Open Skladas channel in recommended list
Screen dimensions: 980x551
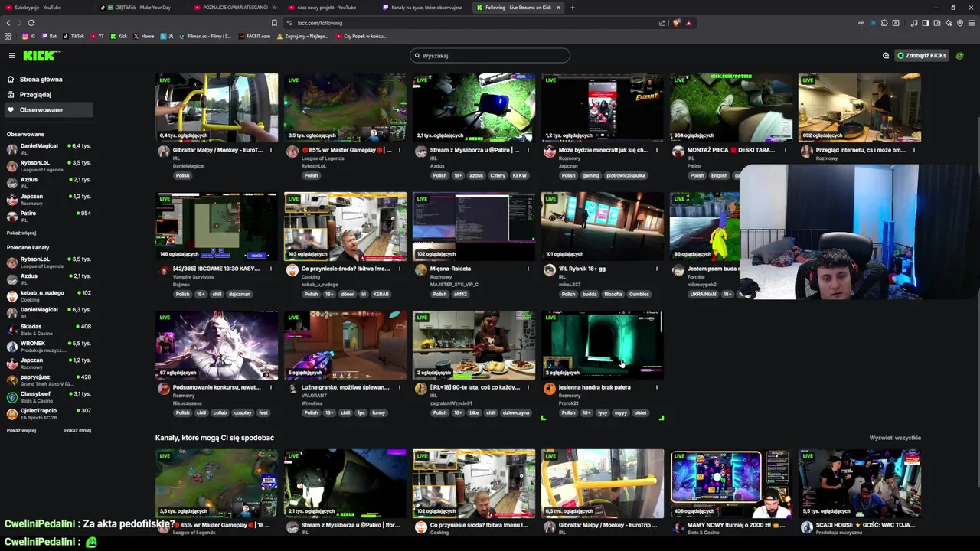pyautogui.click(x=49, y=329)
